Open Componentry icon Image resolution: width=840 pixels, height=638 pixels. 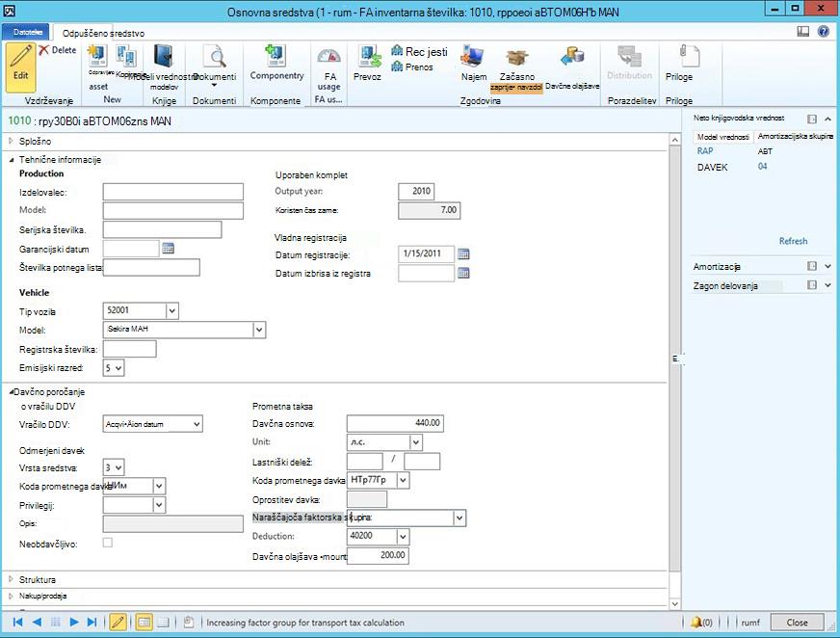point(276,56)
